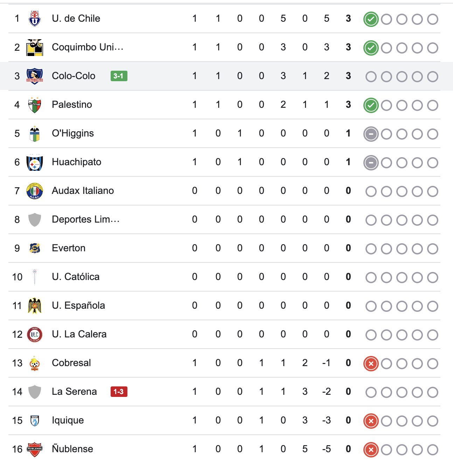Screen dimensions: 453x476
Task: Click the Audax Italiano team badge
Action: point(35,191)
